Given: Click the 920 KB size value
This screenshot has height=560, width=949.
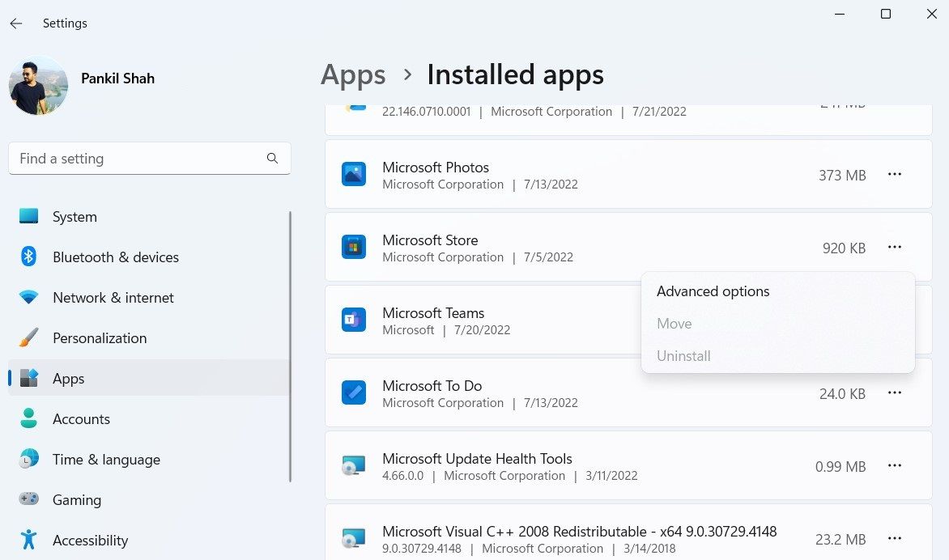Looking at the screenshot, I should pyautogui.click(x=844, y=248).
